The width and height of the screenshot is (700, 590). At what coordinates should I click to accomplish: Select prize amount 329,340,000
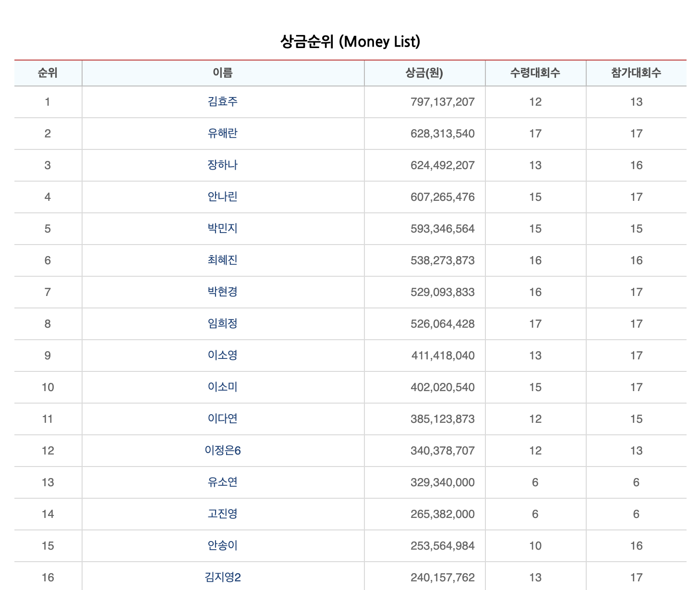coord(443,482)
